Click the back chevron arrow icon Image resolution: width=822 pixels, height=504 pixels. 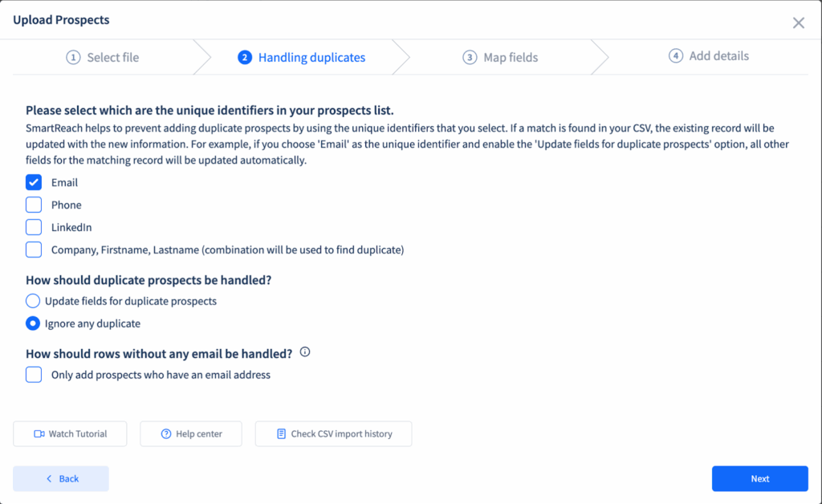click(x=49, y=478)
